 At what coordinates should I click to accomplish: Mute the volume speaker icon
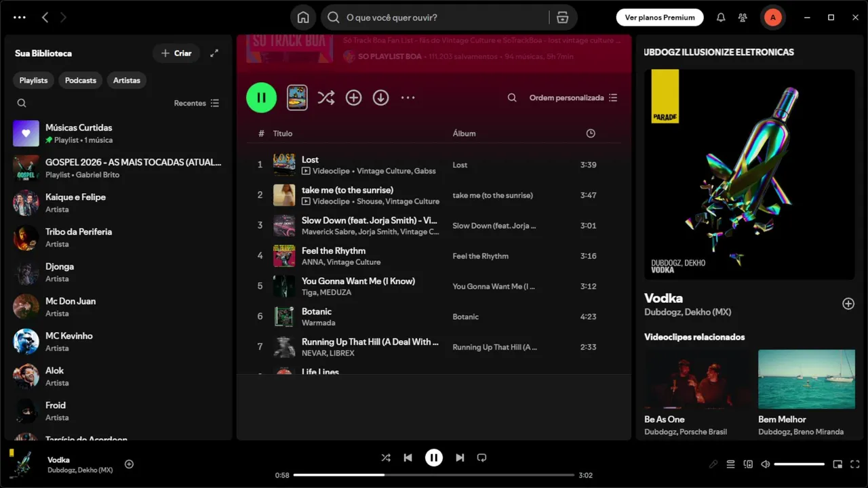tap(766, 464)
